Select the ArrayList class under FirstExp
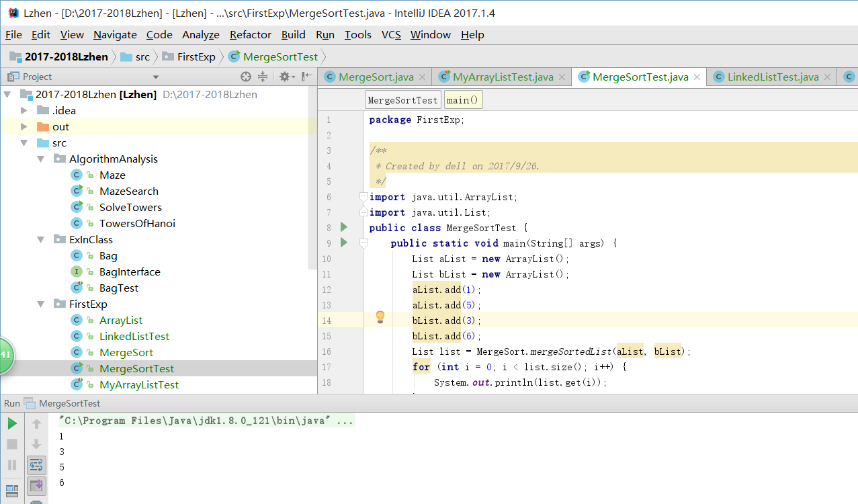 click(121, 321)
